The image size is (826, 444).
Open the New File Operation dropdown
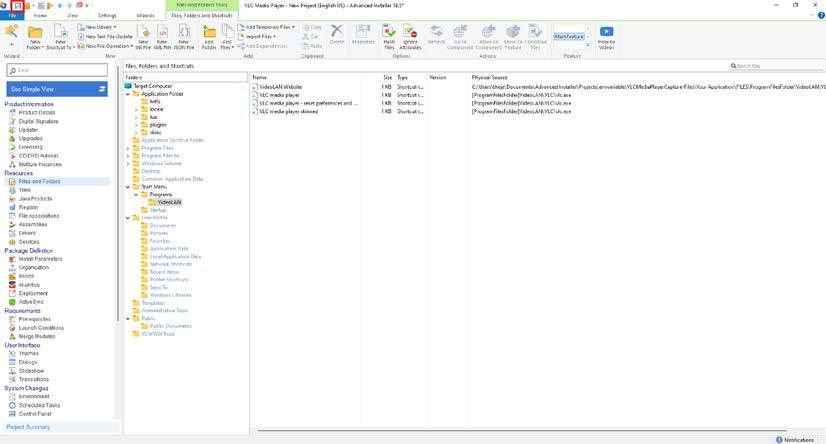[x=105, y=46]
